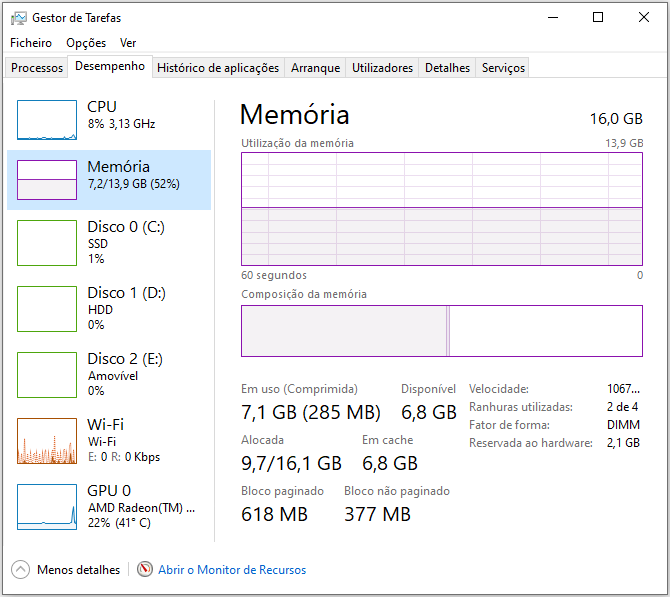Click the '7,2/13,9 GB (52%)' text
The height and width of the screenshot is (597, 670).
click(133, 184)
